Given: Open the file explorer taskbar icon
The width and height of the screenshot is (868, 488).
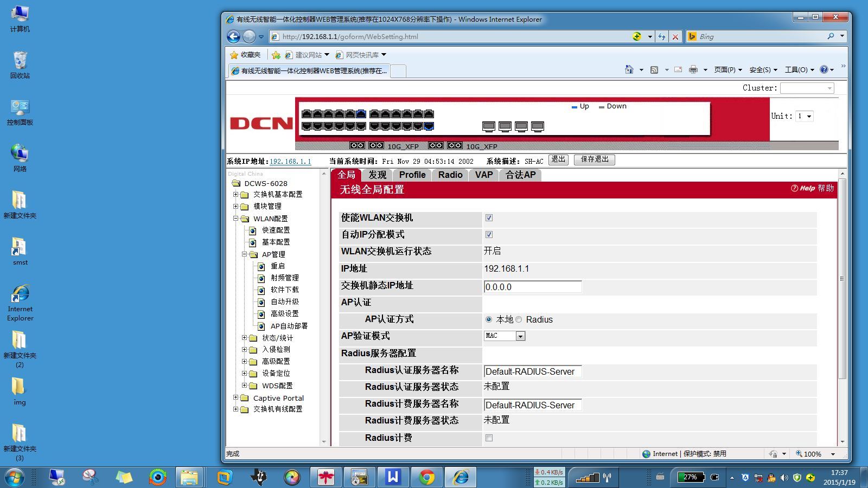Looking at the screenshot, I should tap(189, 477).
